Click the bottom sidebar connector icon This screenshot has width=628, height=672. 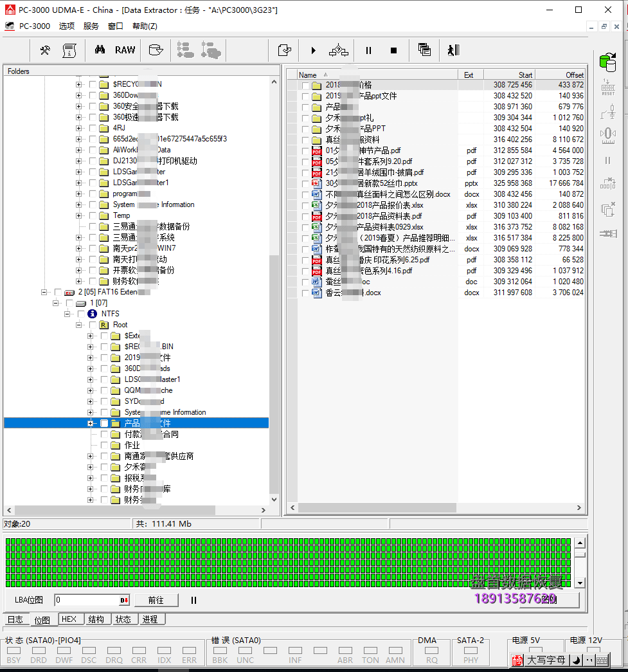pos(608,233)
